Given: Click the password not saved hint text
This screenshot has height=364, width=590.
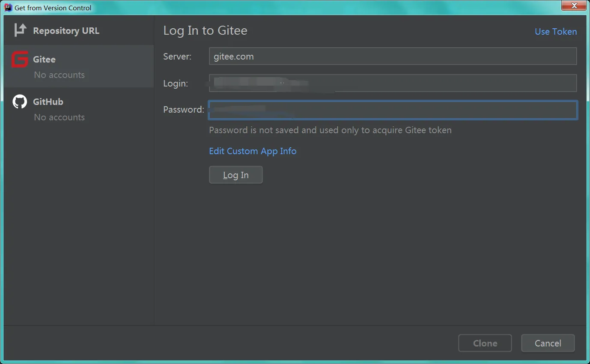Looking at the screenshot, I should (x=330, y=130).
